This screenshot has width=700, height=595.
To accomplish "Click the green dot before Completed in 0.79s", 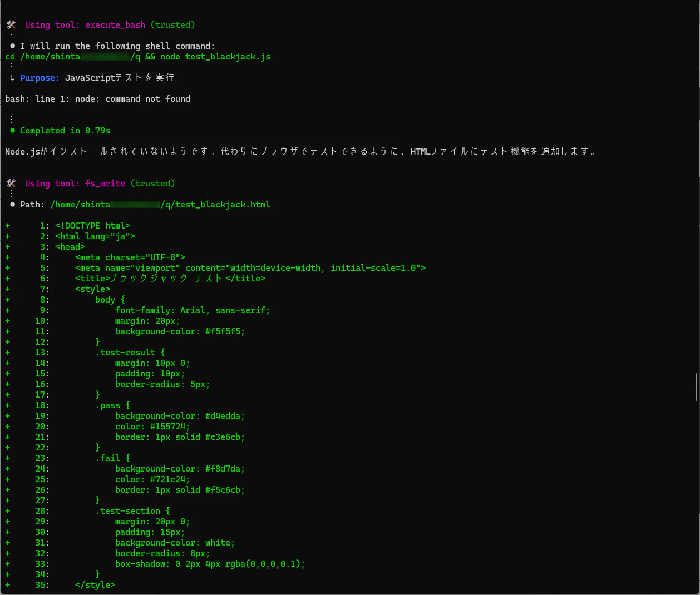I will pos(12,131).
